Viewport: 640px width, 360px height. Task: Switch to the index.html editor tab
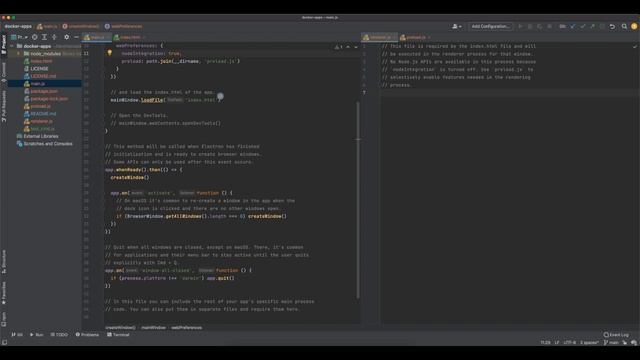pyautogui.click(x=129, y=37)
